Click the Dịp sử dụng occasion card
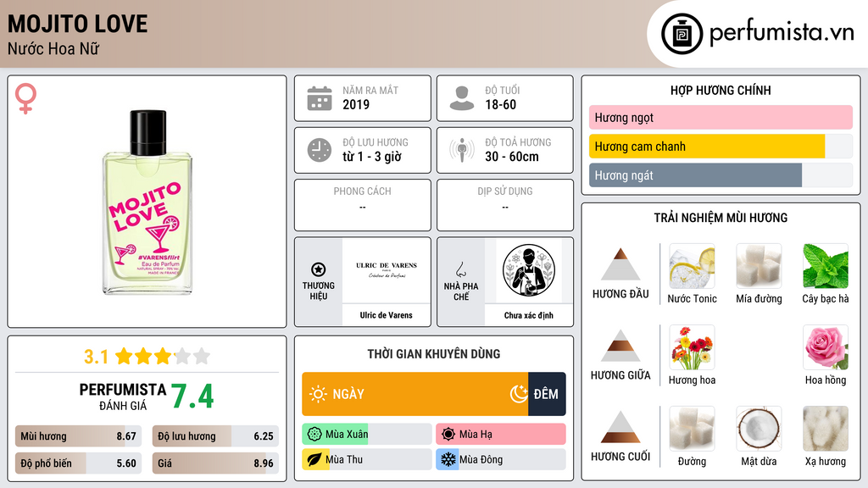Viewport: 868px width, 488px height. tap(505, 205)
